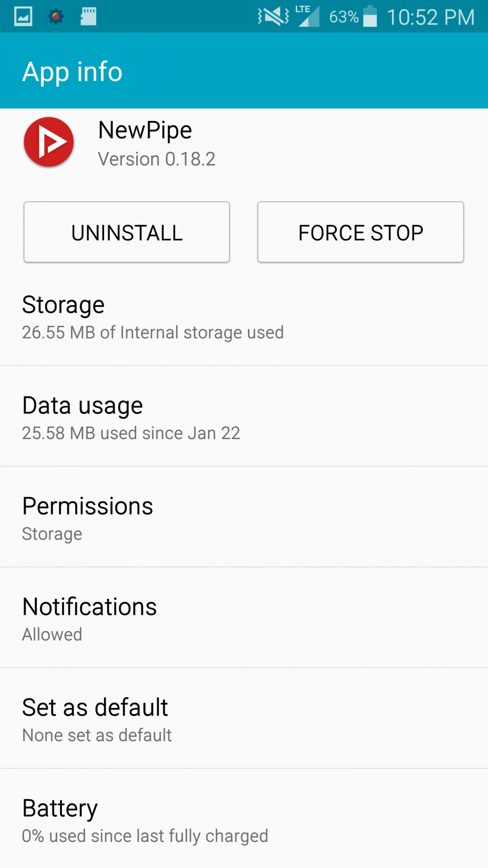
Task: Tap the SD card notification icon
Action: 88,16
